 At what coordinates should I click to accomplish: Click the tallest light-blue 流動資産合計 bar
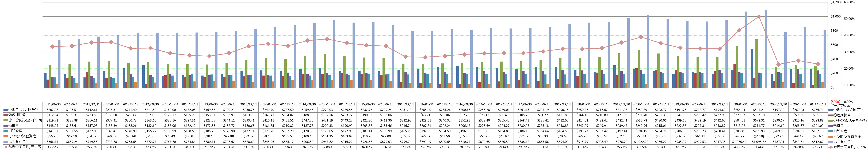(766, 49)
